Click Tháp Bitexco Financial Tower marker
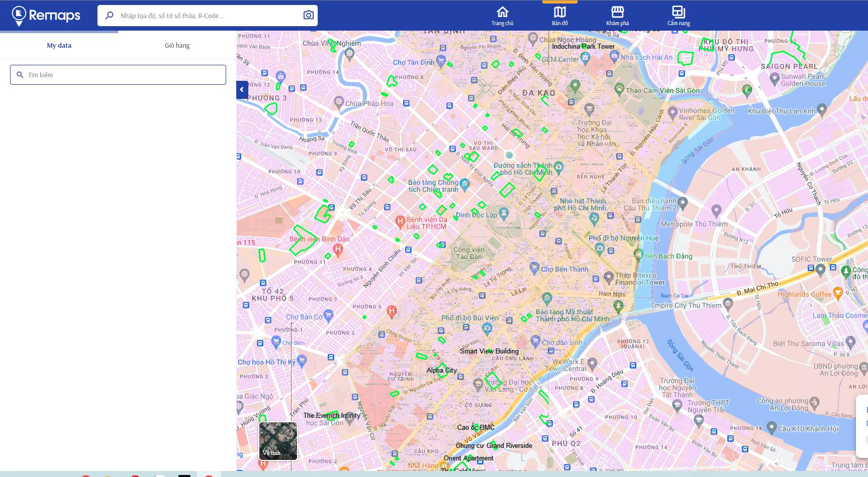Viewport: 868px width, 477px height. tap(609, 277)
